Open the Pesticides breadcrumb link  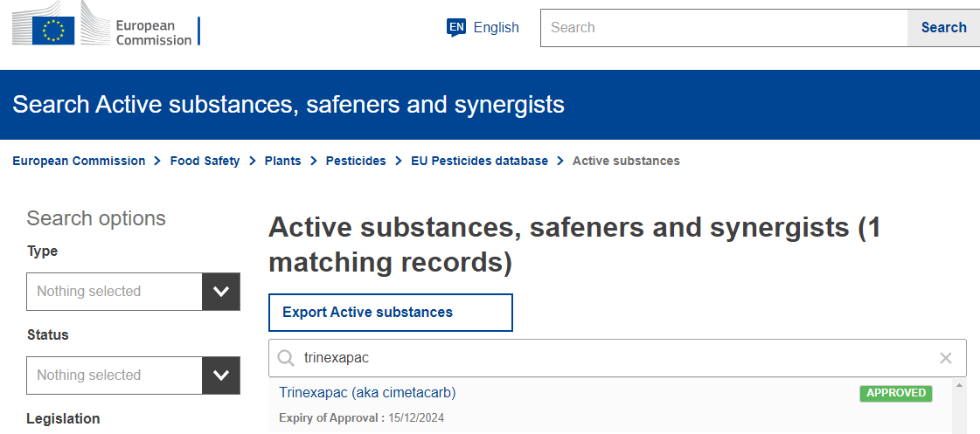356,161
